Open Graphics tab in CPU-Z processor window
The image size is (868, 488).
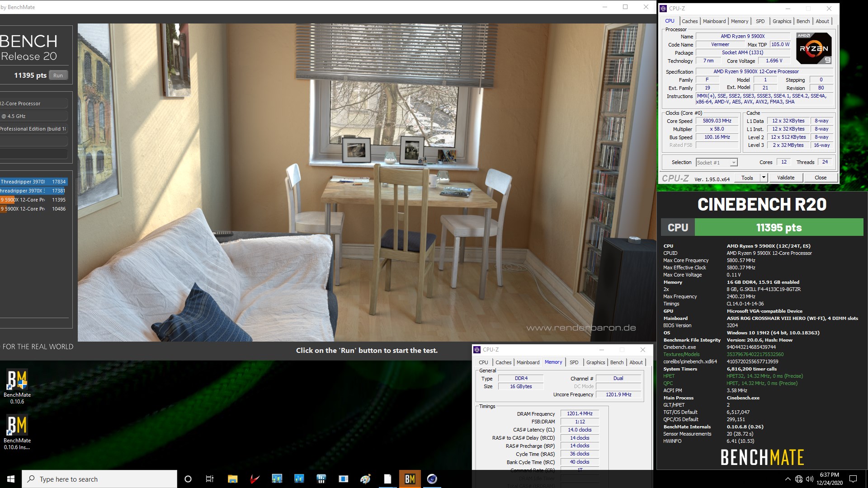(x=782, y=21)
